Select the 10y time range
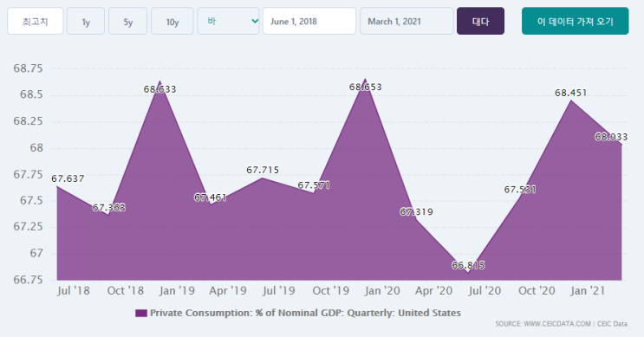Image resolution: width=644 pixels, height=337 pixels. point(172,21)
